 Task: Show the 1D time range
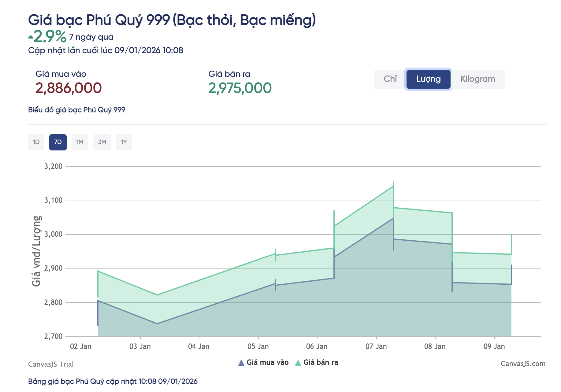[36, 142]
